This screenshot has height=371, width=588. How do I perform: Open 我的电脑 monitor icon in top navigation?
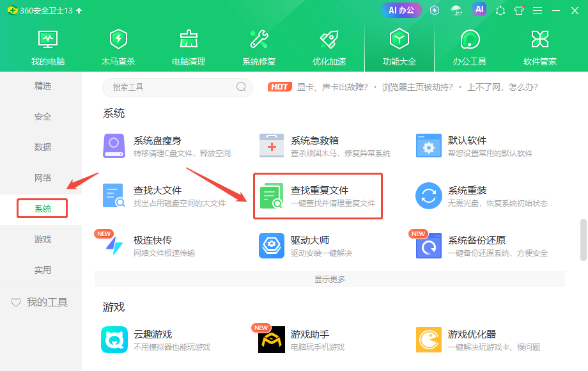48,40
